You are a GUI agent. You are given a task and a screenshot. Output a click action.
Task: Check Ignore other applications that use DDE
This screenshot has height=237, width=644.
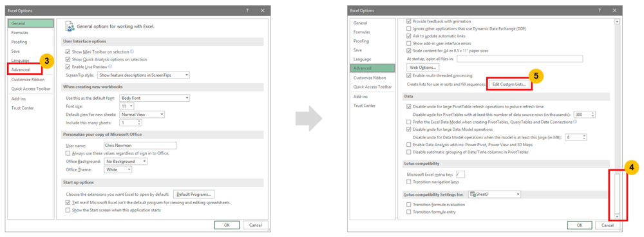pos(409,29)
